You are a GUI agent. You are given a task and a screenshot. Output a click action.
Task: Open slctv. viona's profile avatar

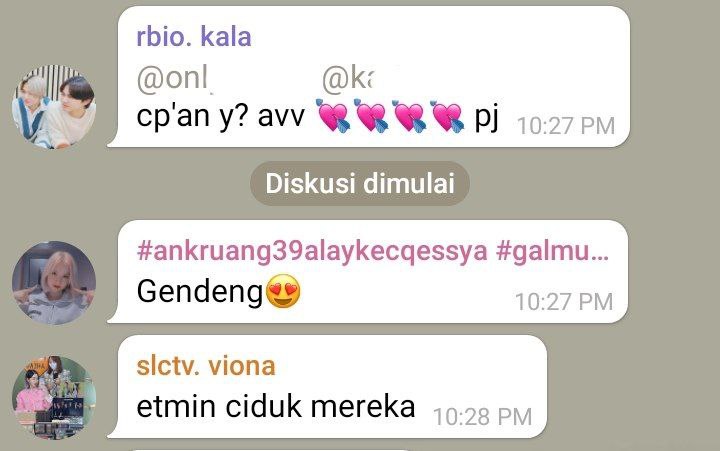[x=54, y=397]
